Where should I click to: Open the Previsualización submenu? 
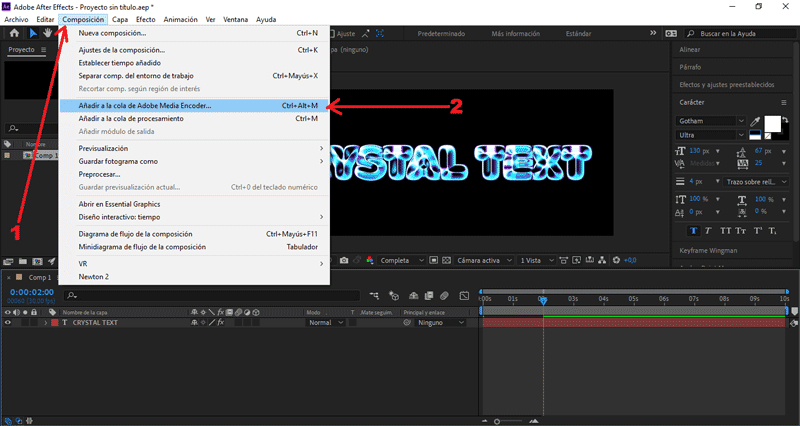click(x=194, y=148)
